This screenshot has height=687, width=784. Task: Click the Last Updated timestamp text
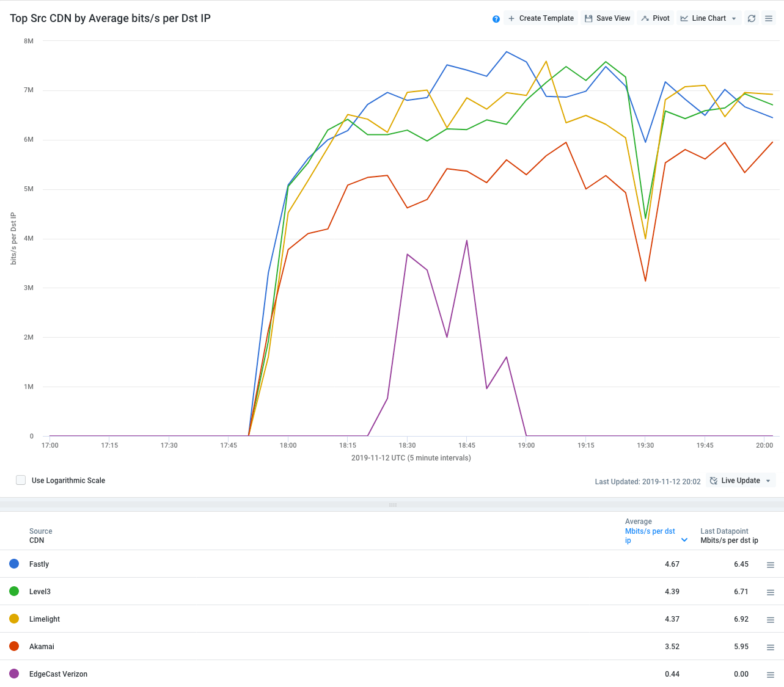click(648, 482)
